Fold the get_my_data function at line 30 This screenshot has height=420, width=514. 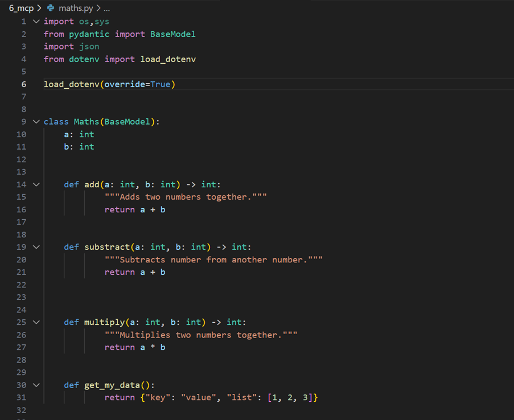point(36,385)
